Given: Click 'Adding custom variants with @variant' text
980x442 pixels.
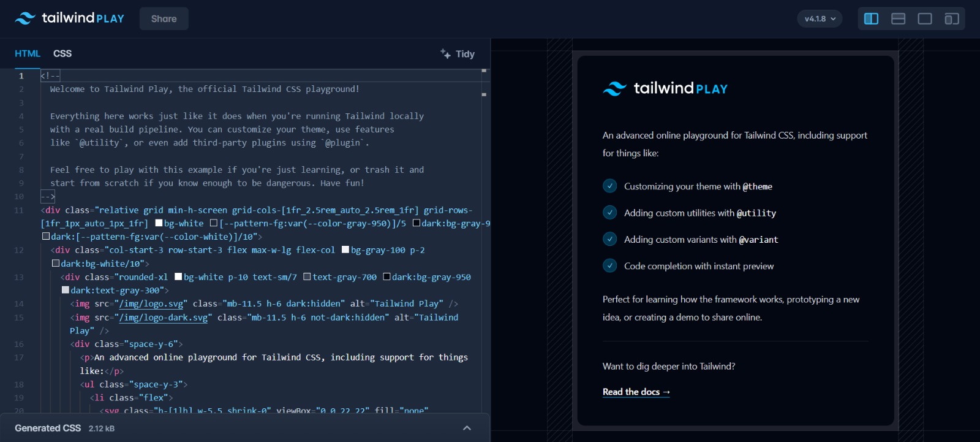Looking at the screenshot, I should coord(701,240).
